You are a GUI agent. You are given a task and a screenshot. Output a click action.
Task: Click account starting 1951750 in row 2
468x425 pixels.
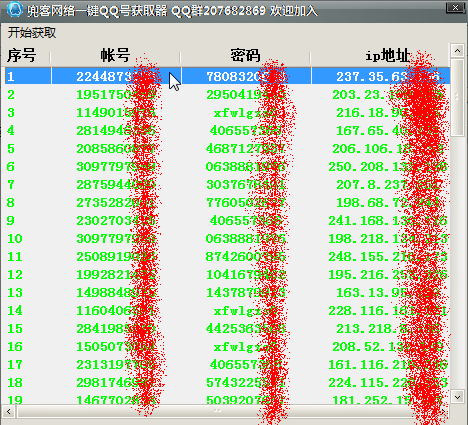click(115, 95)
